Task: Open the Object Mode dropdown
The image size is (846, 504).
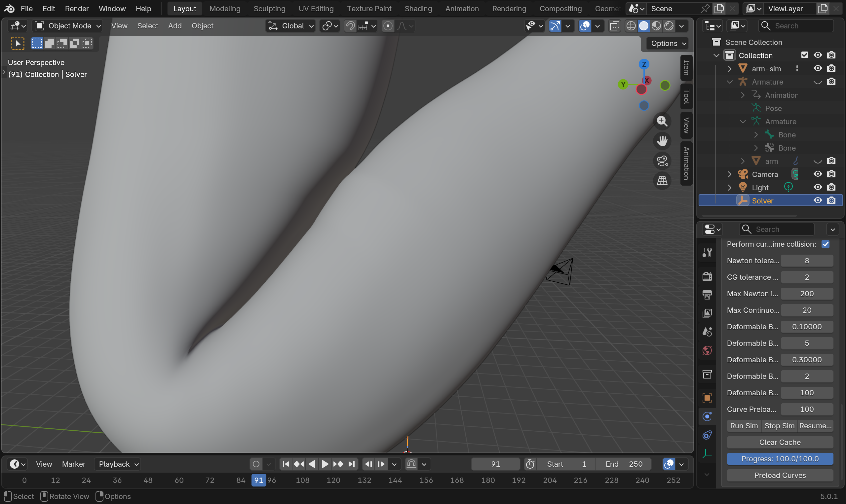Action: [68, 26]
